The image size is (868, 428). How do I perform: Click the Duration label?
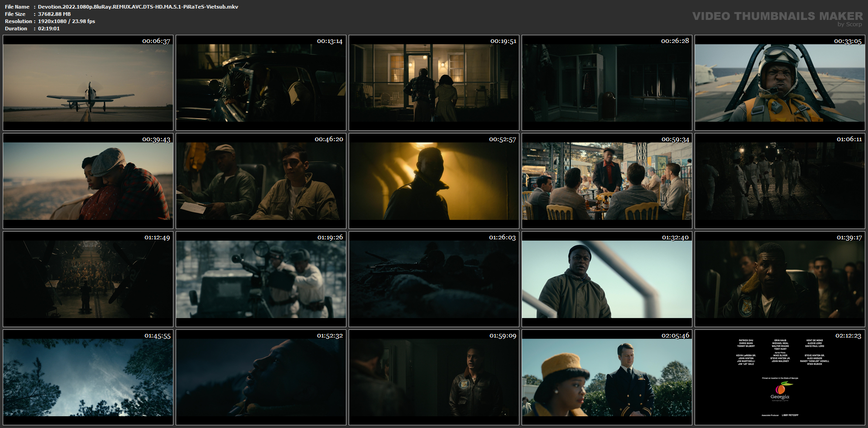click(16, 29)
